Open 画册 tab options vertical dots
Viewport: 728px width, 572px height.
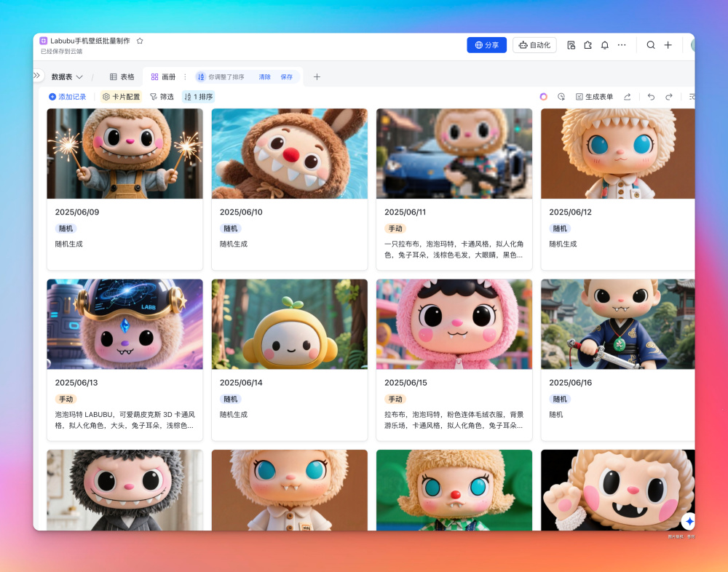[x=185, y=76]
